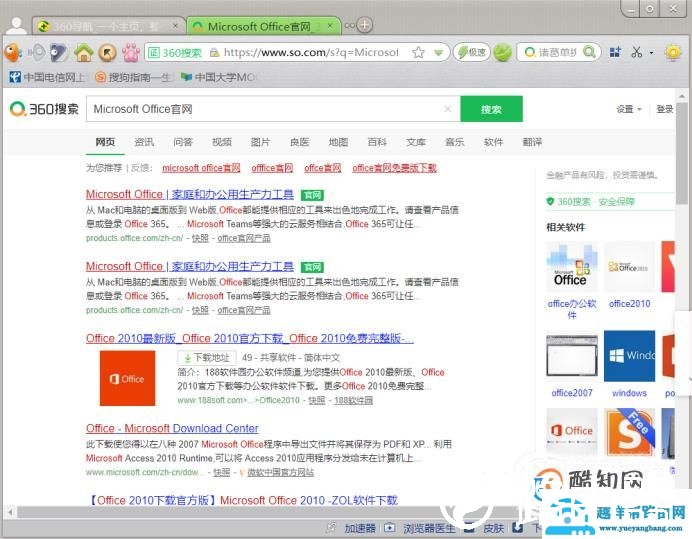
Task: Click the green globe icon beside 极速
Action: tap(502, 53)
